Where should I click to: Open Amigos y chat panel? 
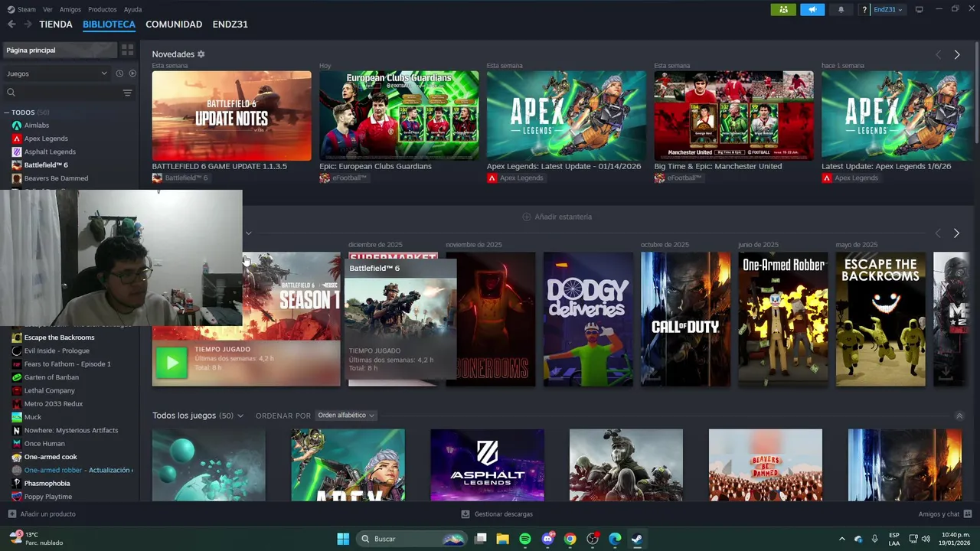coord(945,514)
